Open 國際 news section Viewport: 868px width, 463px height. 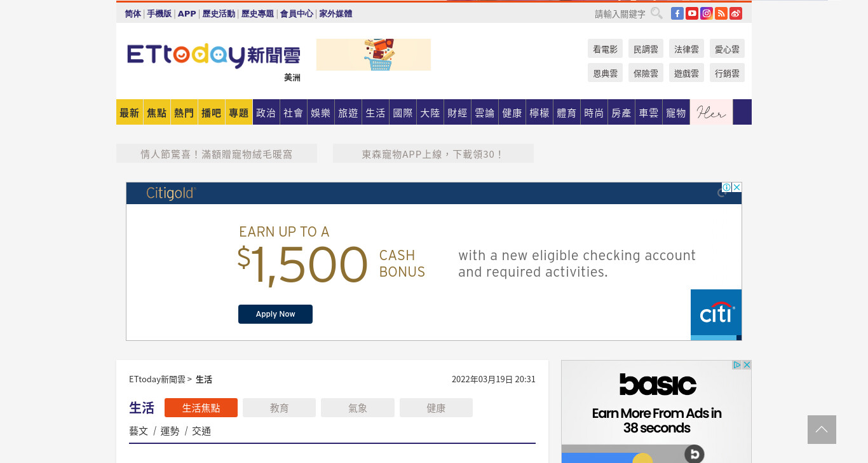pyautogui.click(x=403, y=112)
